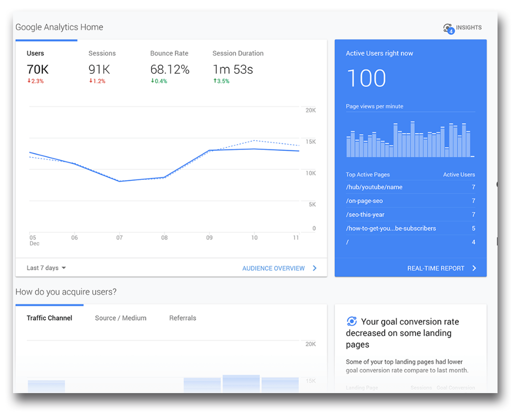This screenshot has height=420, width=513.
Task: Click the INSIGHTS label button
Action: [x=469, y=27]
